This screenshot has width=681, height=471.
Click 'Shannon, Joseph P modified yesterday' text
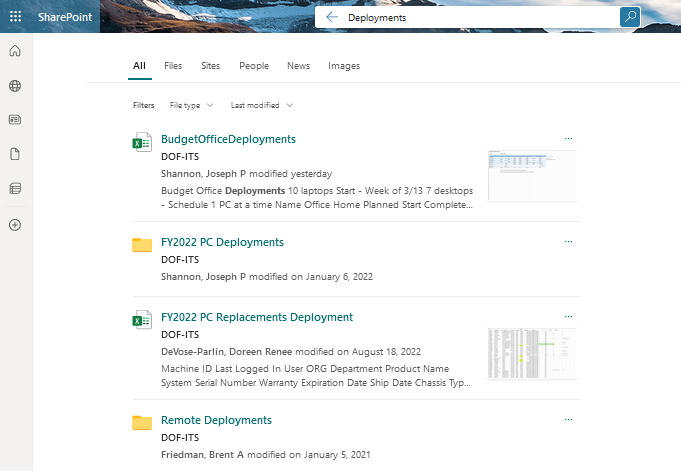click(x=247, y=174)
